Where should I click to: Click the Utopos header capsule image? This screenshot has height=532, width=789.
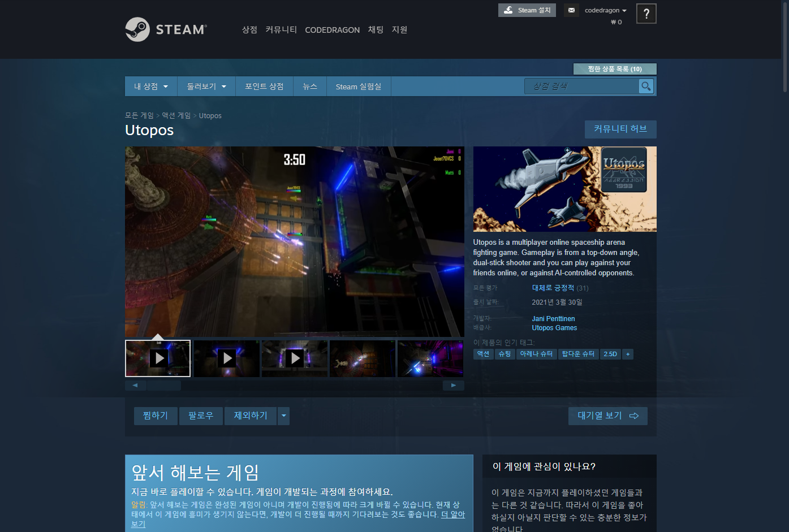pyautogui.click(x=565, y=189)
